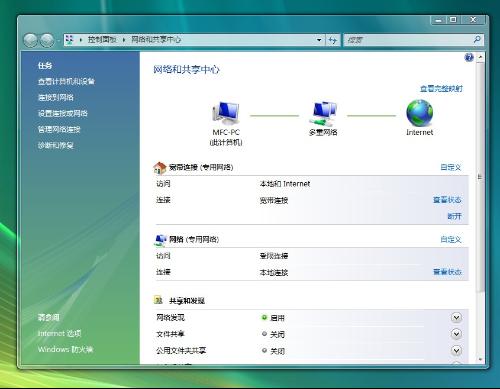The image size is (500, 389).
Task: Click the 共享和发现 heading text
Action: pos(187,301)
